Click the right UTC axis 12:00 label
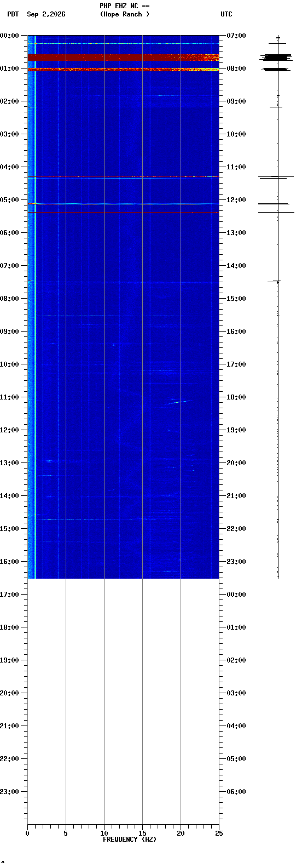Image resolution: width=302 pixels, height=868 pixels. (x=236, y=200)
